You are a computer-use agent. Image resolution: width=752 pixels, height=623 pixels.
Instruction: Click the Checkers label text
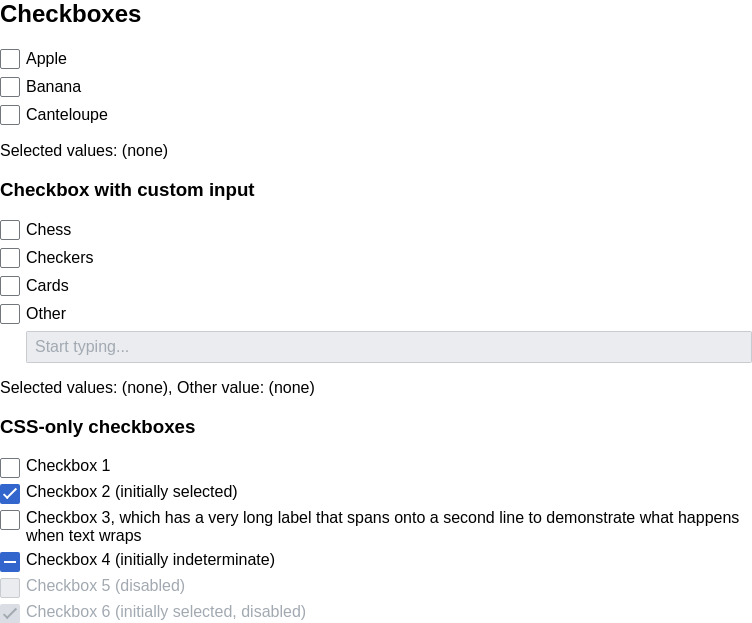tap(59, 258)
